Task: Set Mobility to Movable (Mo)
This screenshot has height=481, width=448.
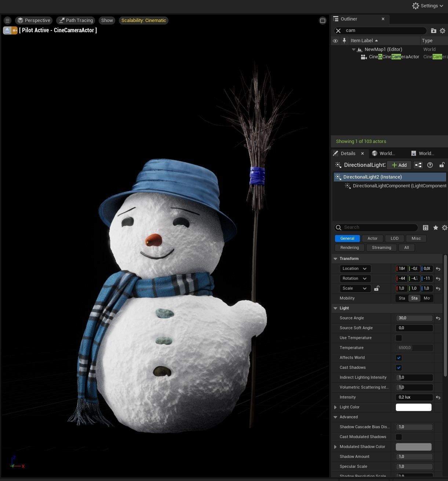Action: tap(426, 298)
